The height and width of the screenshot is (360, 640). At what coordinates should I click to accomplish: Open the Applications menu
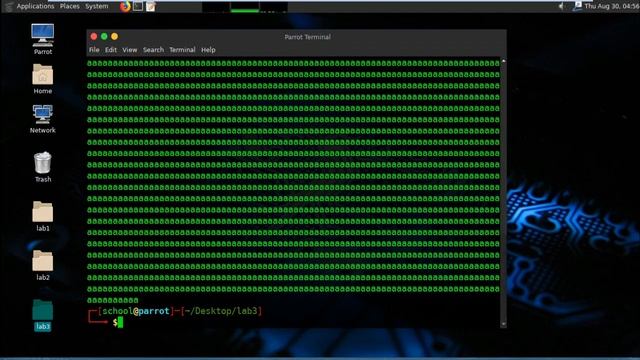click(35, 6)
